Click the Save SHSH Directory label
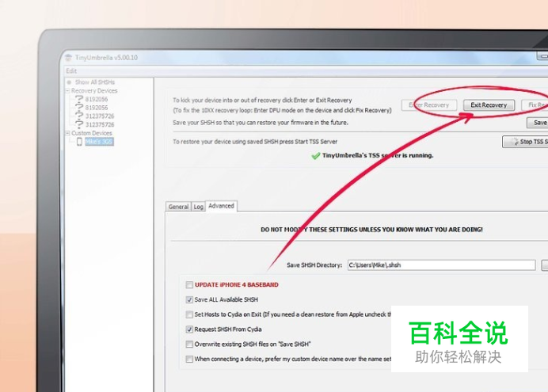548x392 pixels. 314,265
